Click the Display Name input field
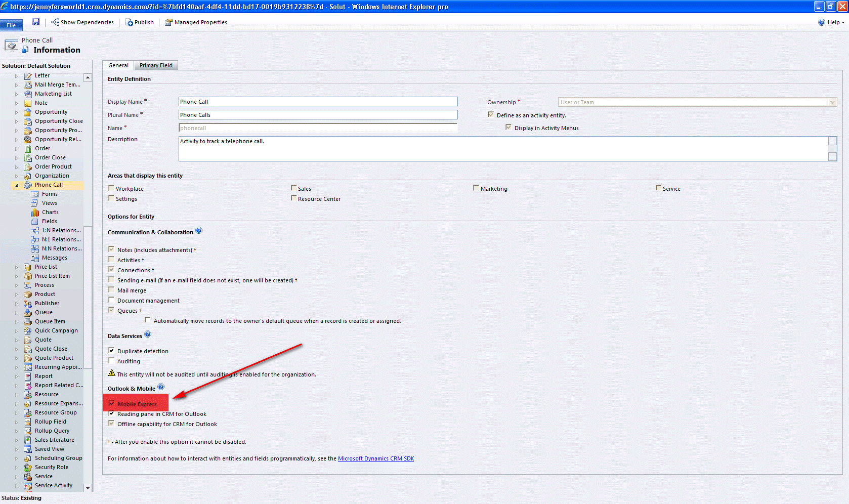849x504 pixels. tap(318, 102)
